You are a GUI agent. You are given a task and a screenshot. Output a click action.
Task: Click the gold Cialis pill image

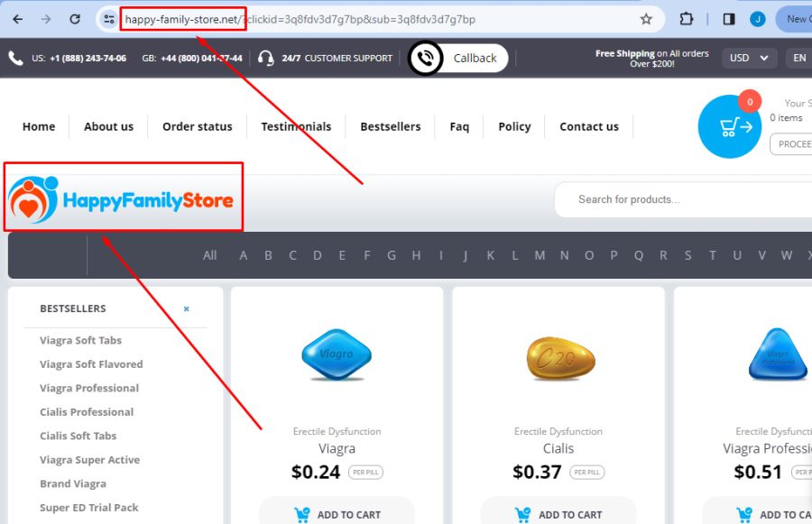point(558,356)
